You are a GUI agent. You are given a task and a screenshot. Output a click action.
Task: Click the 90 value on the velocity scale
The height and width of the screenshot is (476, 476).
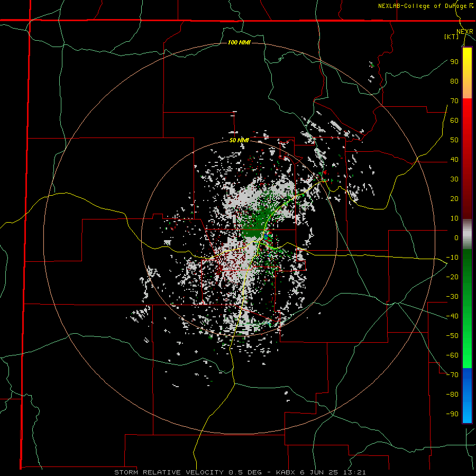click(x=454, y=62)
